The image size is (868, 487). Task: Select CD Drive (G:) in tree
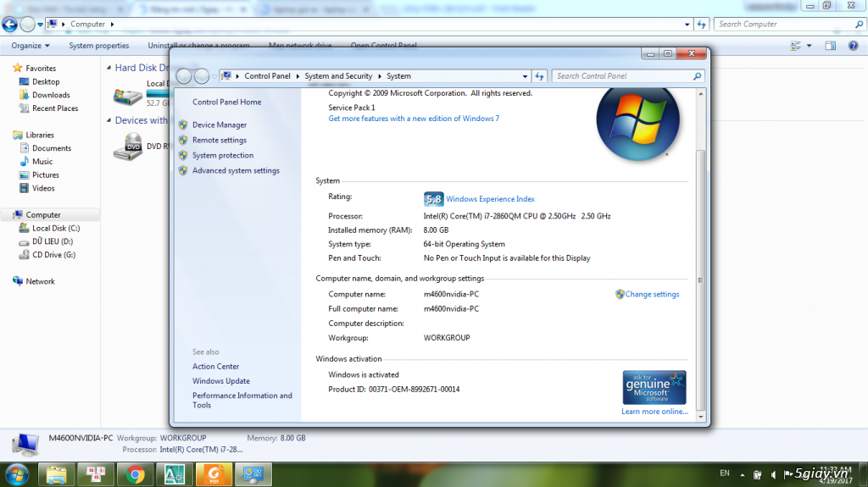point(53,255)
